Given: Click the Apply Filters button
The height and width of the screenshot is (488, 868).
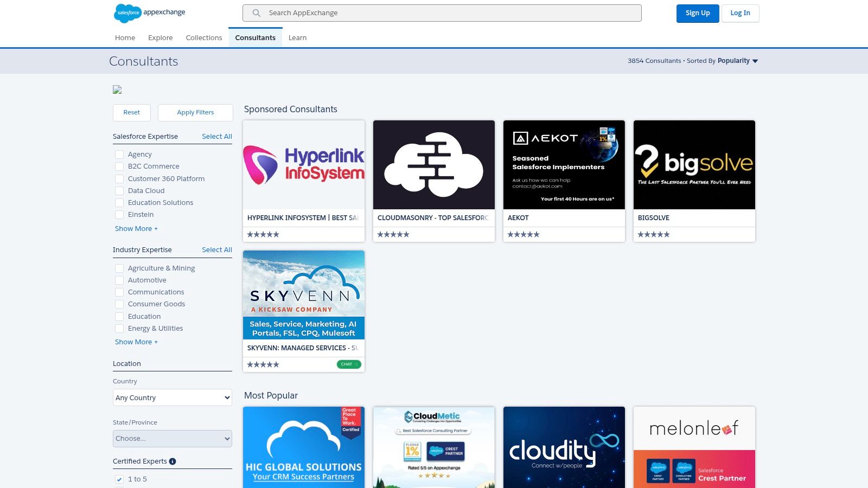Looking at the screenshot, I should 195,112.
